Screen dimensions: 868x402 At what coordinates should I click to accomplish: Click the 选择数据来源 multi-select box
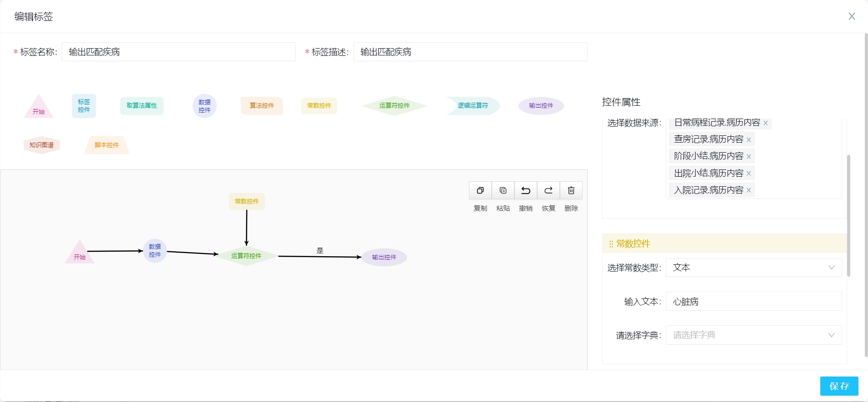pyautogui.click(x=754, y=158)
